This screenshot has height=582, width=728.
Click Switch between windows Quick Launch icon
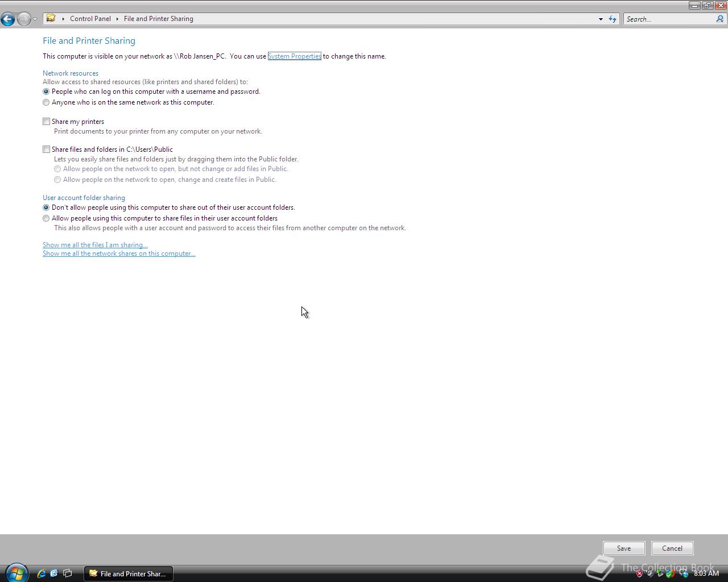[x=67, y=573]
